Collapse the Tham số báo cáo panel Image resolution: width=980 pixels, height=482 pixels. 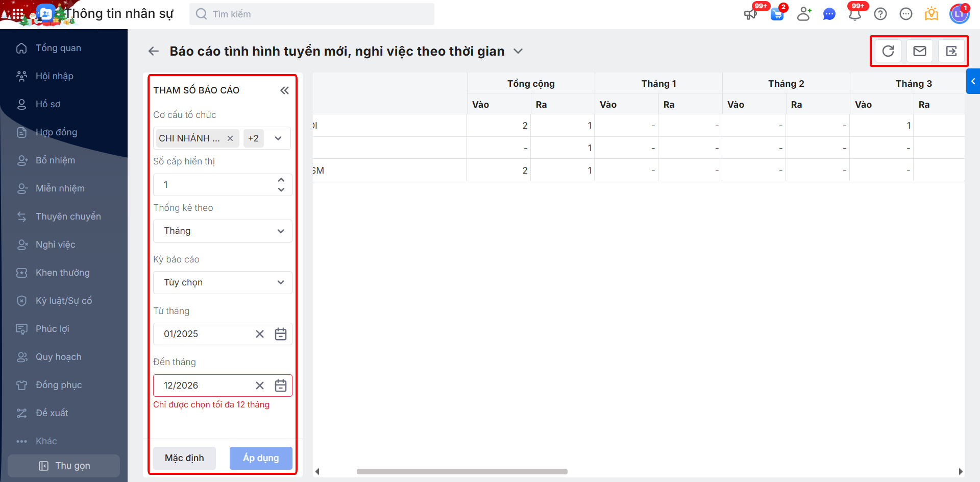[284, 90]
